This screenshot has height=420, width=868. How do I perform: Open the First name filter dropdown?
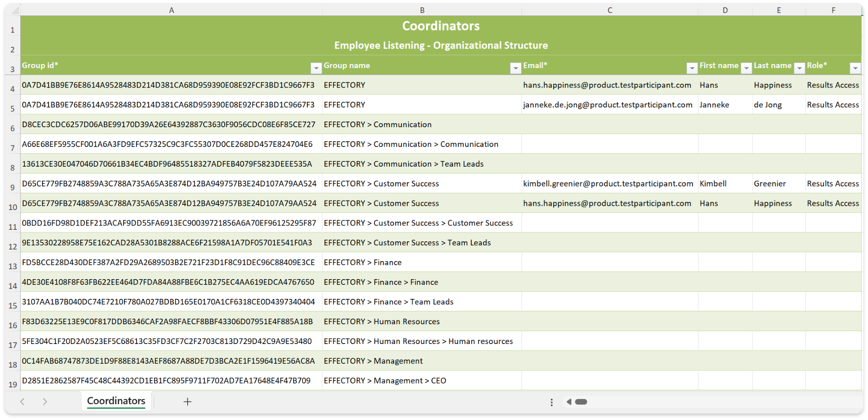(x=746, y=68)
